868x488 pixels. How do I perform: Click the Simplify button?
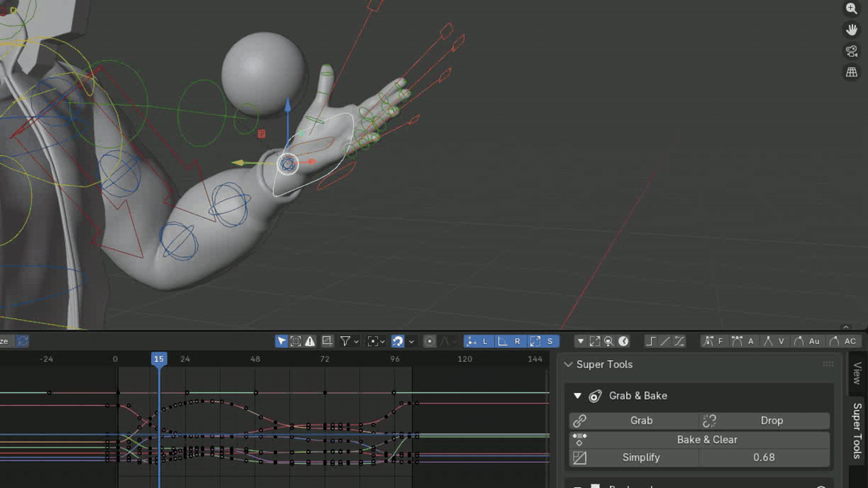coord(634,457)
